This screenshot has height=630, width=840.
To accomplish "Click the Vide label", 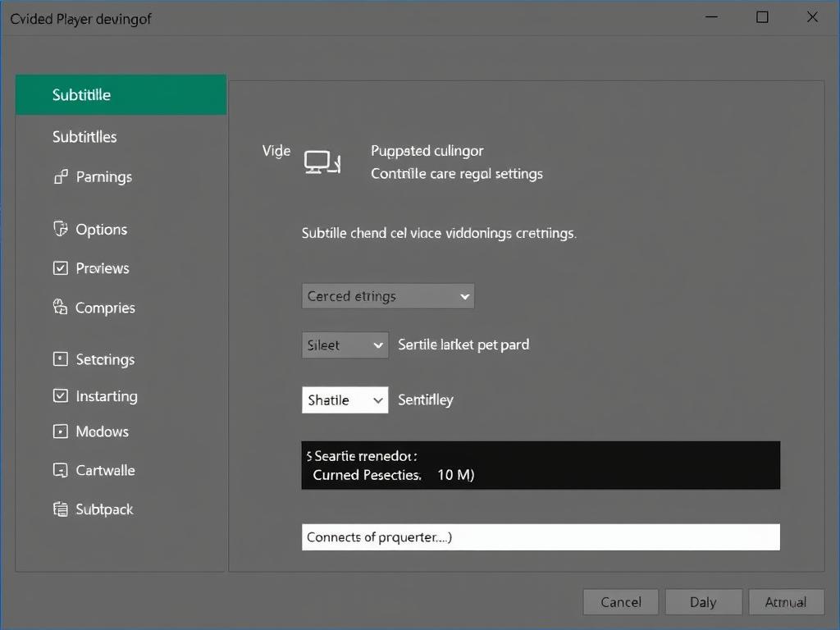I will click(x=276, y=151).
